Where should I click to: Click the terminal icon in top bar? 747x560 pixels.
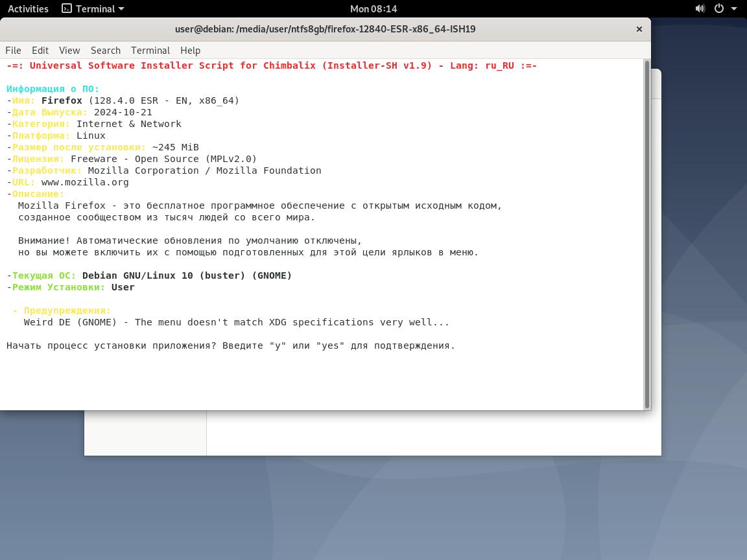pyautogui.click(x=67, y=8)
